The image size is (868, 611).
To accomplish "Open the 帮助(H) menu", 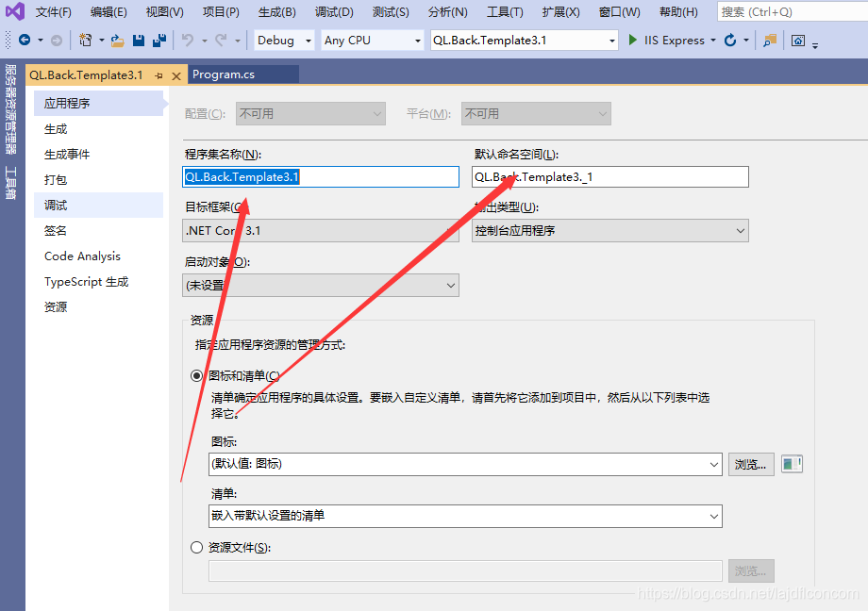I will pos(678,11).
